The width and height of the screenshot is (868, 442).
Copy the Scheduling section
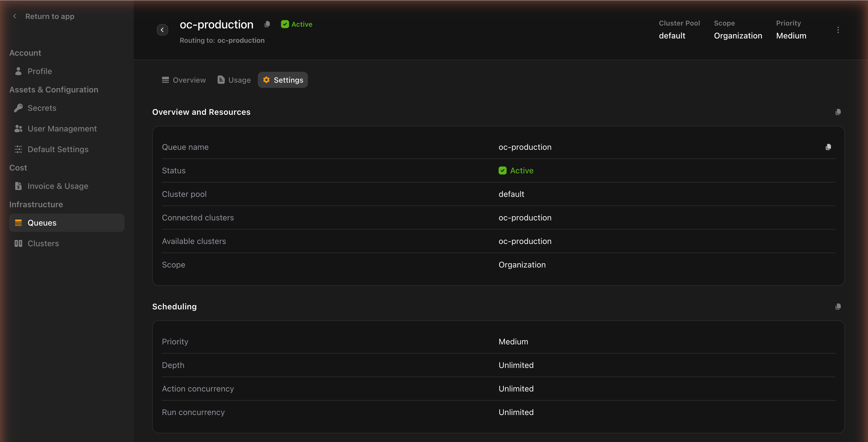[x=838, y=307]
